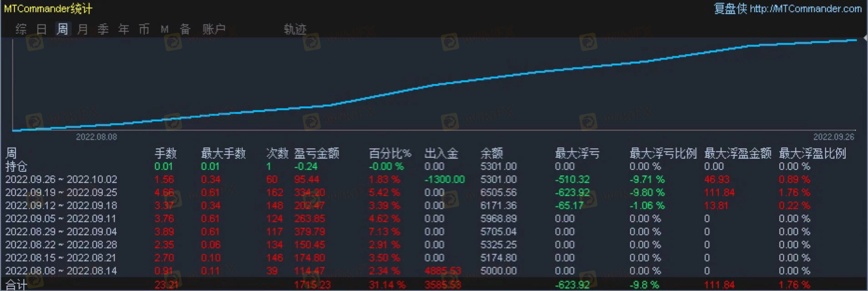Open the 月 monthly statistics tab

pos(83,29)
